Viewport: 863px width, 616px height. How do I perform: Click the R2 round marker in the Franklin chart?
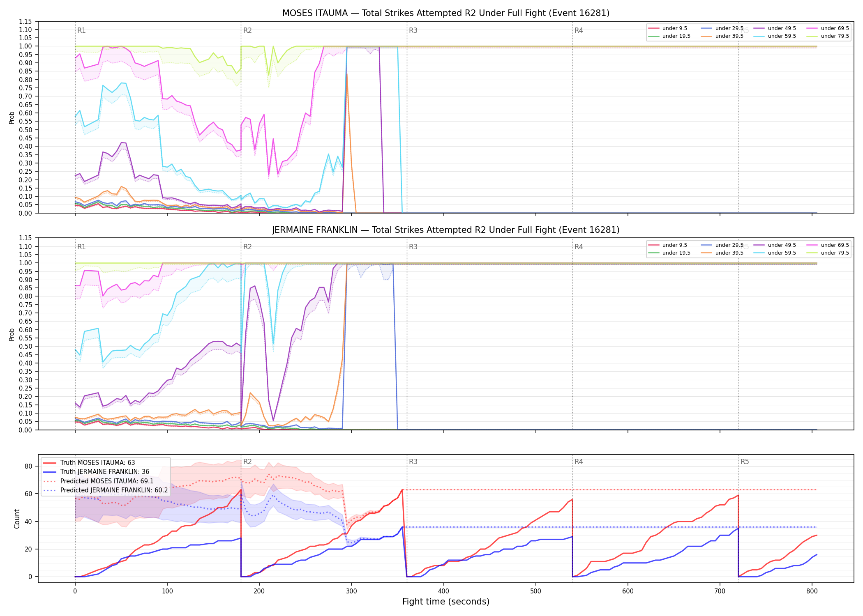247,247
